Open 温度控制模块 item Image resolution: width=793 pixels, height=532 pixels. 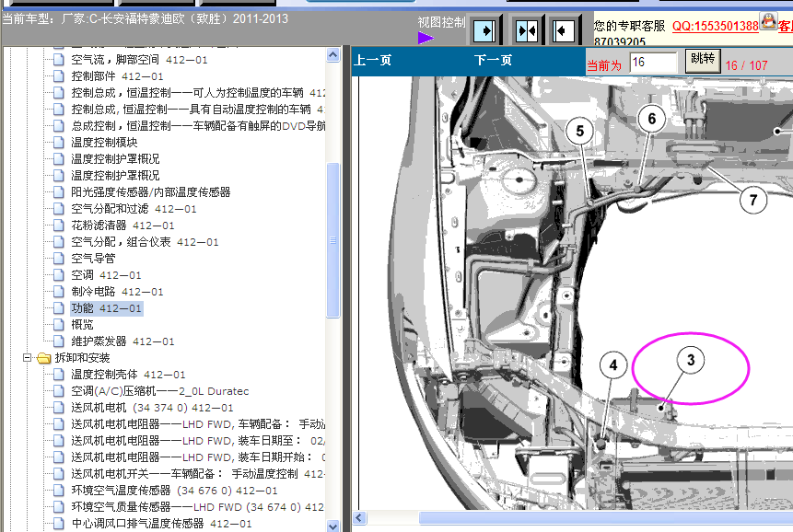tap(104, 143)
